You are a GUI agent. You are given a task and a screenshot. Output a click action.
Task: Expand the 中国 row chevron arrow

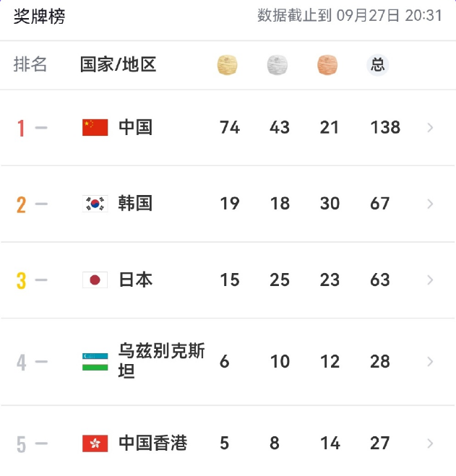430,128
